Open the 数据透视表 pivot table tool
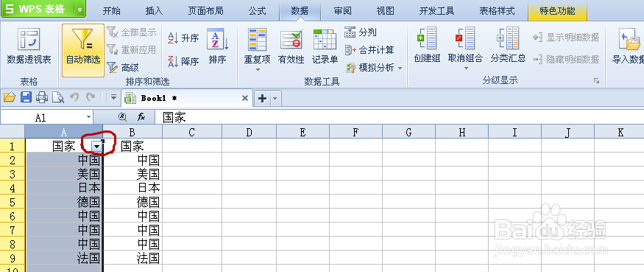The height and width of the screenshot is (272, 644). coord(29,46)
